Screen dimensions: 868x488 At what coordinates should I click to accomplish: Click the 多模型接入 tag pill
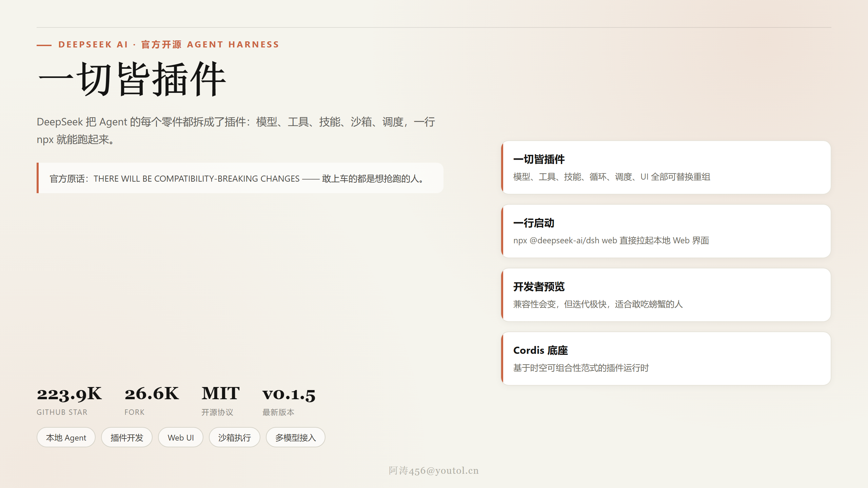[296, 438]
